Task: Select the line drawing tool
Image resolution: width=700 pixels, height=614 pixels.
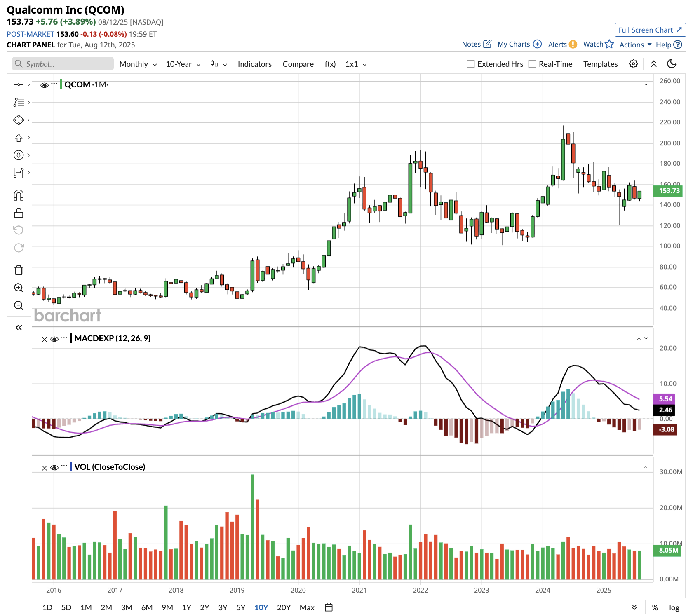Action: (19, 84)
